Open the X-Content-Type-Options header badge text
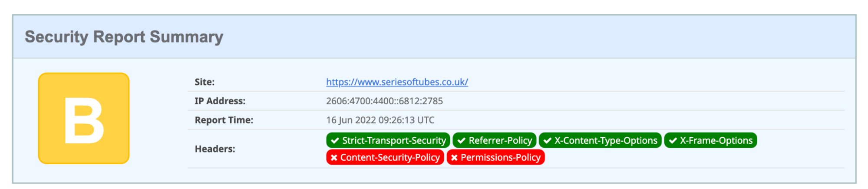The image size is (868, 189). [606, 141]
